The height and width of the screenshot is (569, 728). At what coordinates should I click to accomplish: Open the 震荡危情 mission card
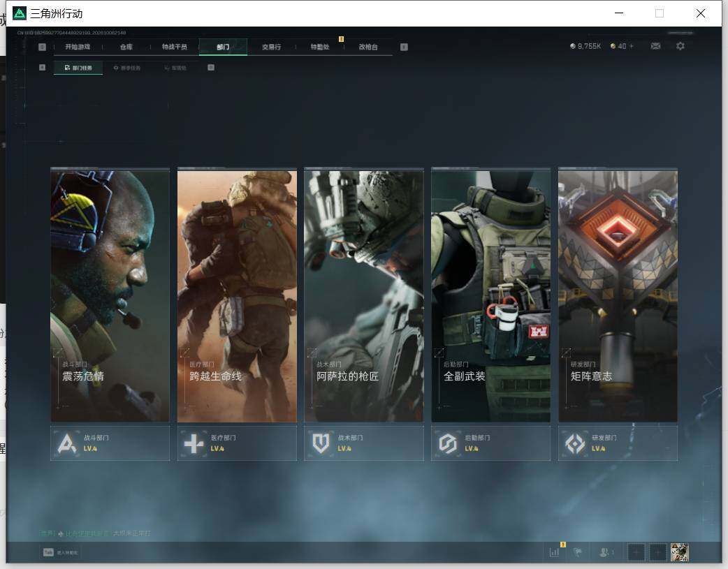click(110, 295)
